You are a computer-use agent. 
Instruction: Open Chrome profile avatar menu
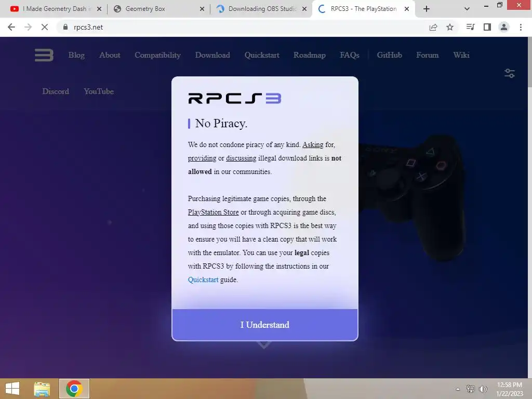click(504, 27)
